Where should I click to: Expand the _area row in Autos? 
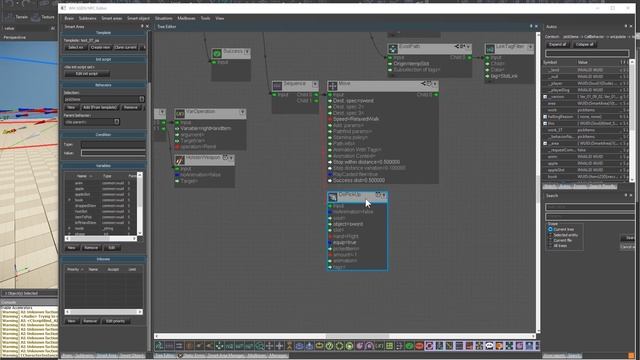point(545,144)
